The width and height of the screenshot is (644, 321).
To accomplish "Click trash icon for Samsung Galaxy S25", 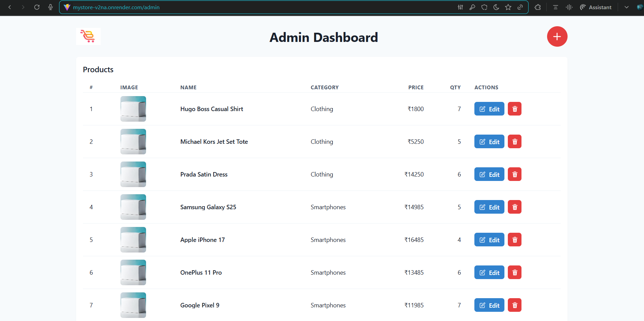I will click(x=514, y=207).
